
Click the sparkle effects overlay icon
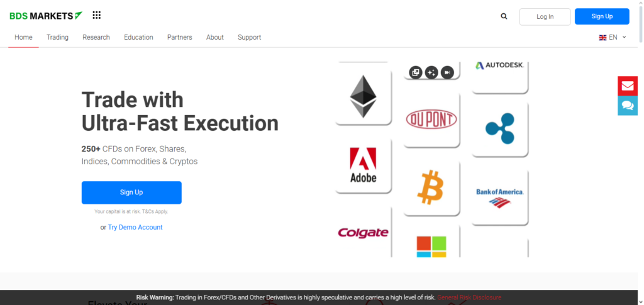click(x=431, y=72)
